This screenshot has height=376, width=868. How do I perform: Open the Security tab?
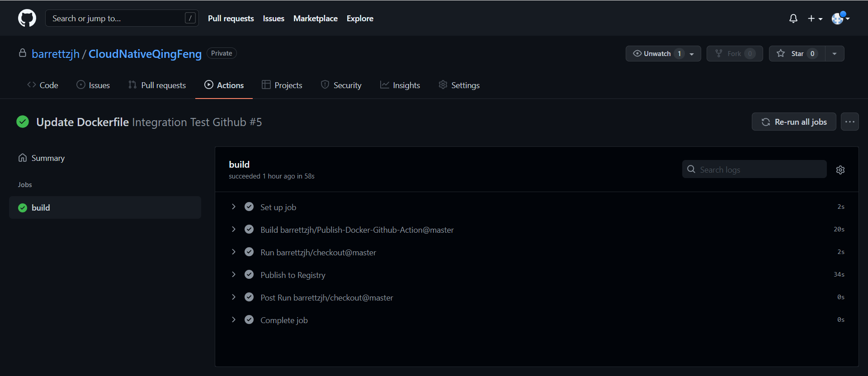click(341, 85)
